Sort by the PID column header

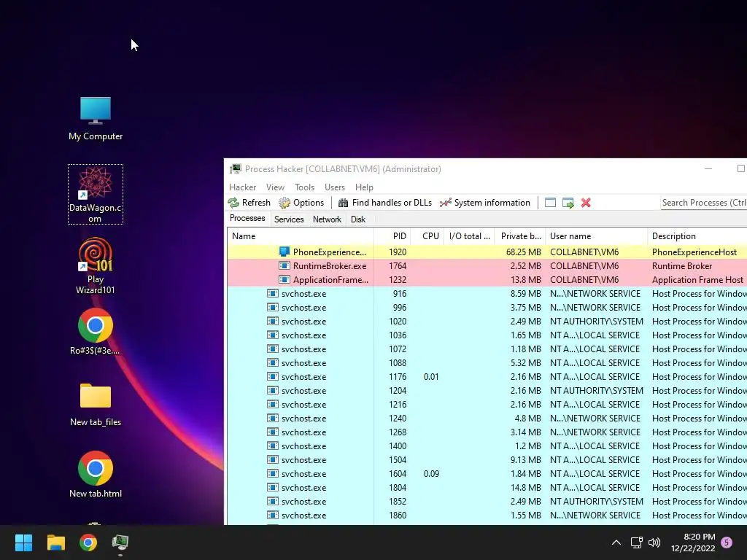coord(392,236)
